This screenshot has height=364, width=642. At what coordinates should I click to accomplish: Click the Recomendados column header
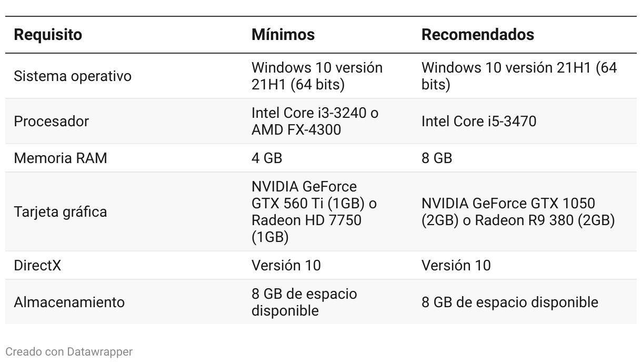478,35
